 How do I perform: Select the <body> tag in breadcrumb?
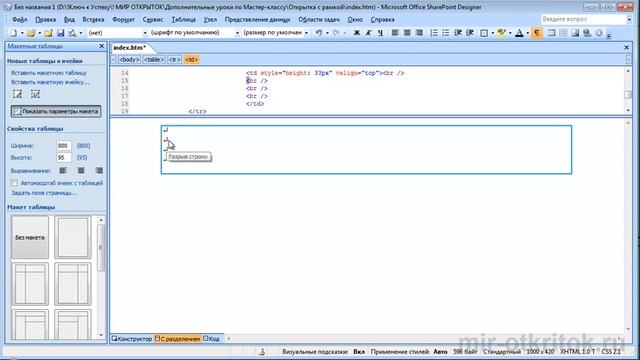coord(129,60)
